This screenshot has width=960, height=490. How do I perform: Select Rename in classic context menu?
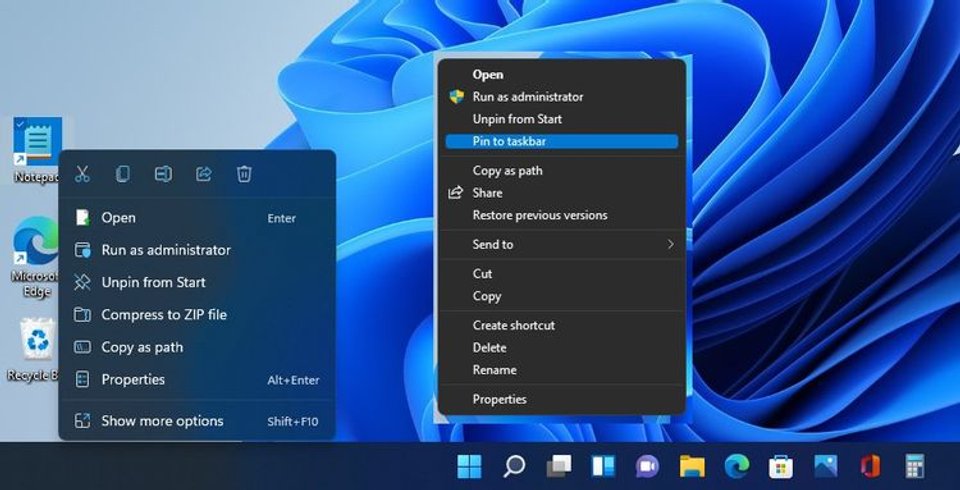(x=562, y=370)
